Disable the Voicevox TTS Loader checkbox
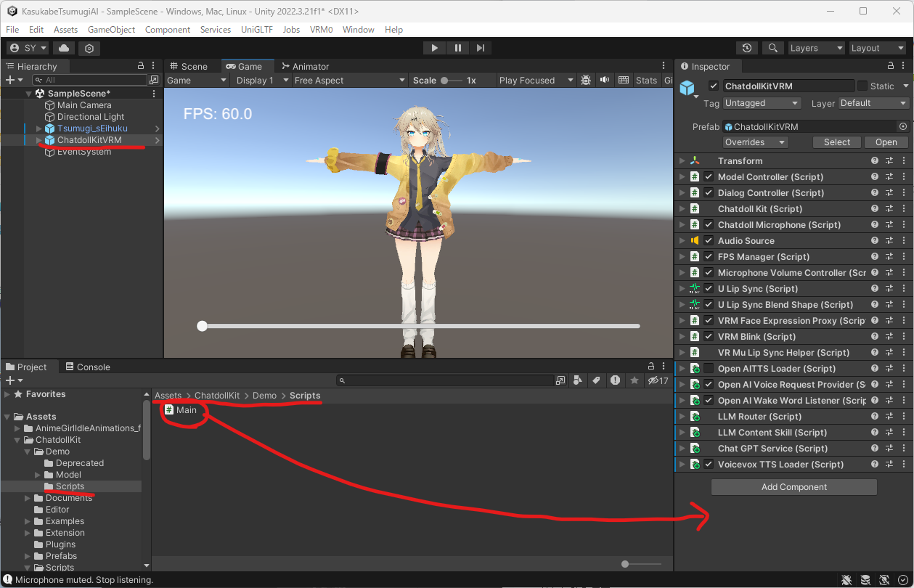Screen dimensions: 914x588 coord(709,465)
